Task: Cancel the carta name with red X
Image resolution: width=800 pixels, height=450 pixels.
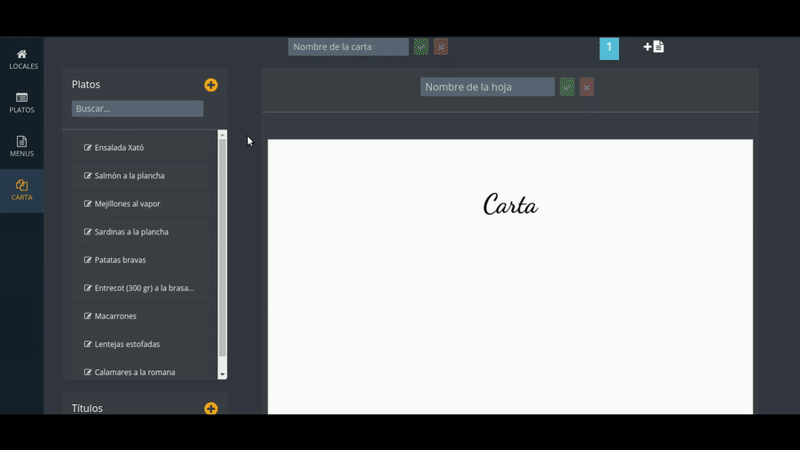Action: coord(441,47)
